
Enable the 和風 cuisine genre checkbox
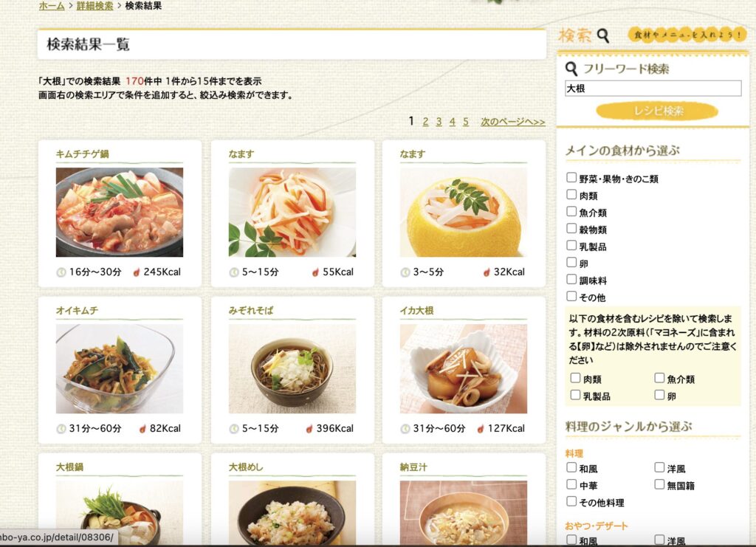[x=571, y=467]
